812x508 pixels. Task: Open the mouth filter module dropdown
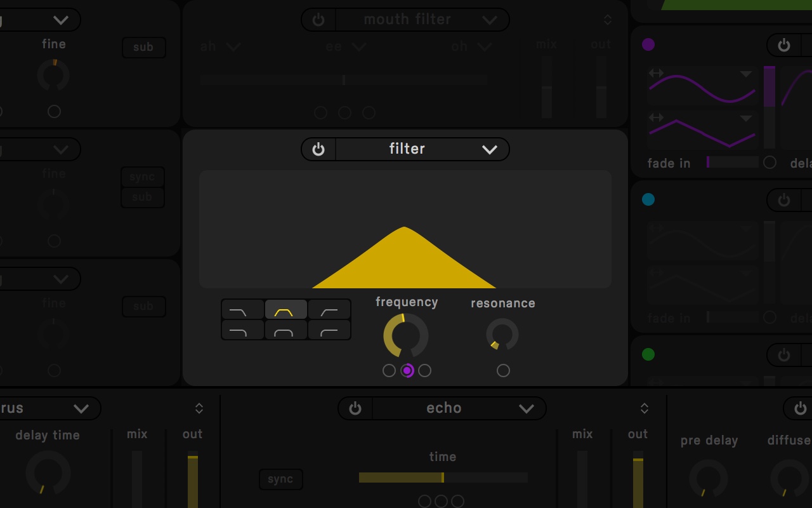[x=489, y=20]
